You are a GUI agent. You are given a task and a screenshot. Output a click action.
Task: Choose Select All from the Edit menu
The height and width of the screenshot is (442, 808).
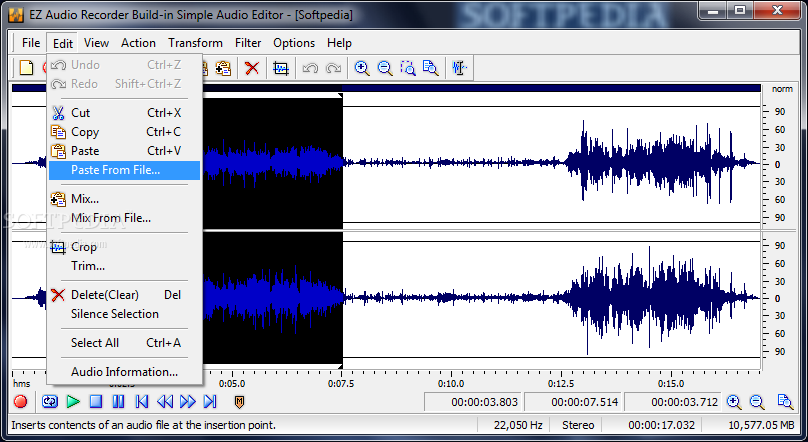[x=124, y=343]
